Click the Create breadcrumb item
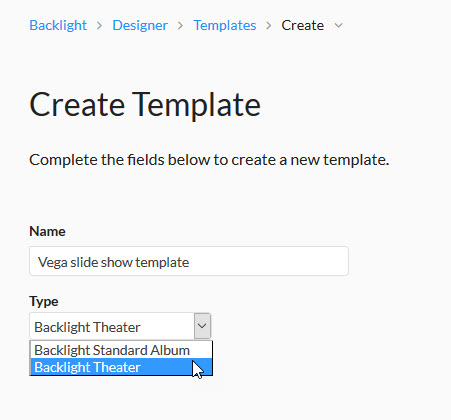The image size is (451, 420). pos(303,25)
